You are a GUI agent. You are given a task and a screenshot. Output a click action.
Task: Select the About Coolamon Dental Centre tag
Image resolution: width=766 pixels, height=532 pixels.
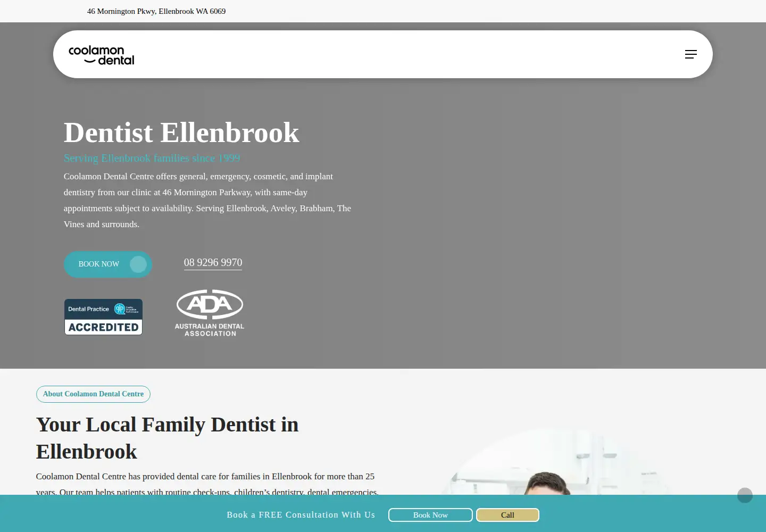pyautogui.click(x=93, y=394)
